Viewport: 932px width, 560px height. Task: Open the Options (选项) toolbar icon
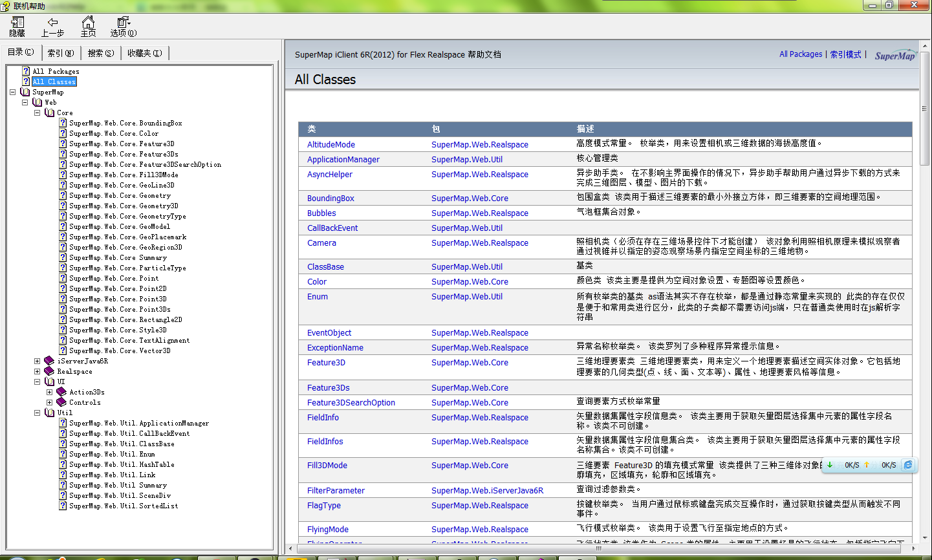[x=123, y=23]
